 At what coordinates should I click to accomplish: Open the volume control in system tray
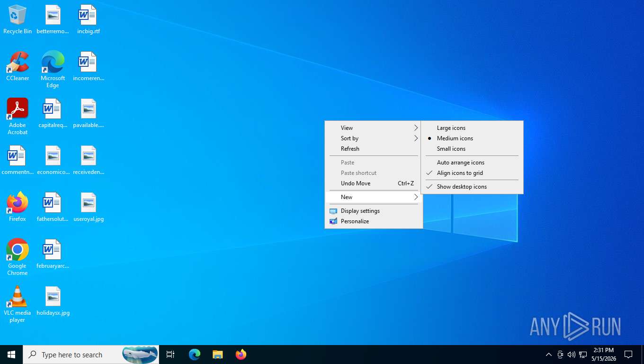[572, 355]
